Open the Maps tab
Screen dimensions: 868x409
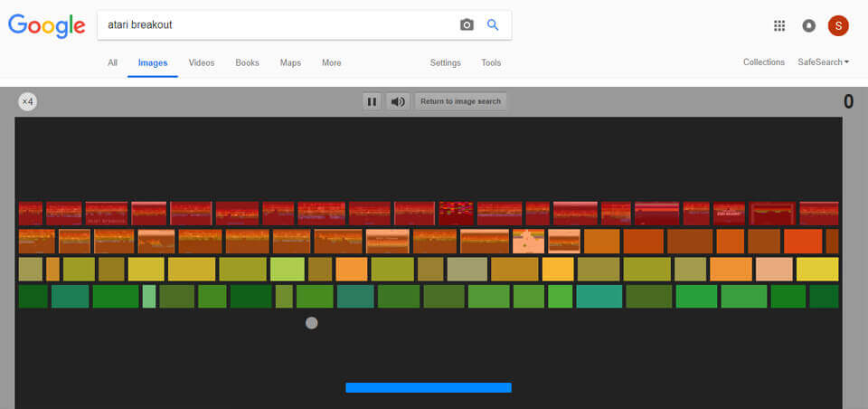click(x=290, y=62)
